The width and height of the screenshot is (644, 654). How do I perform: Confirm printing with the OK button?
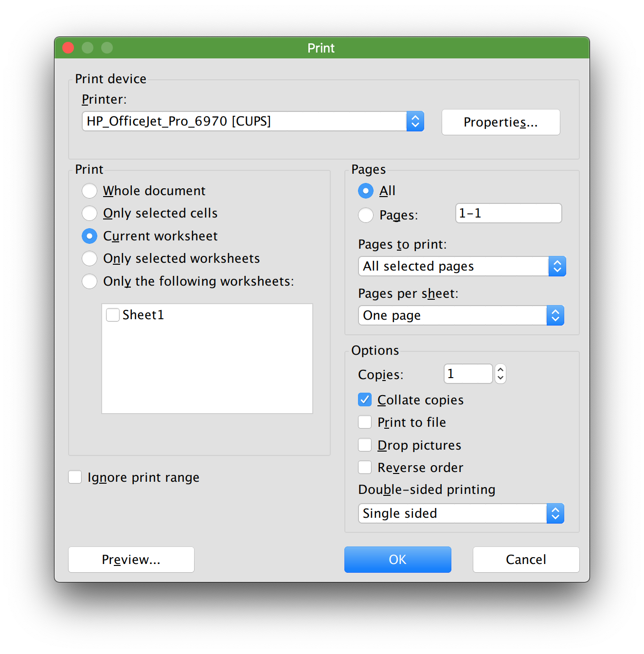click(x=397, y=560)
